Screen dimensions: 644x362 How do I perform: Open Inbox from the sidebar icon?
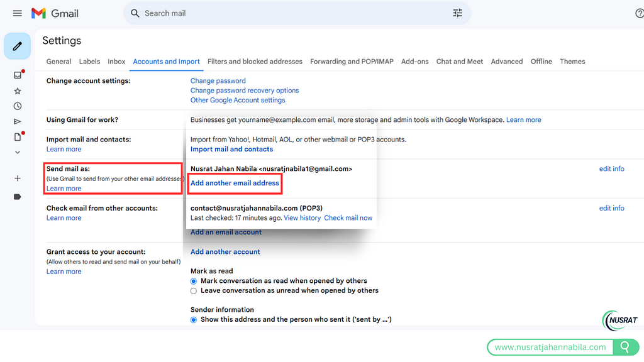point(18,75)
